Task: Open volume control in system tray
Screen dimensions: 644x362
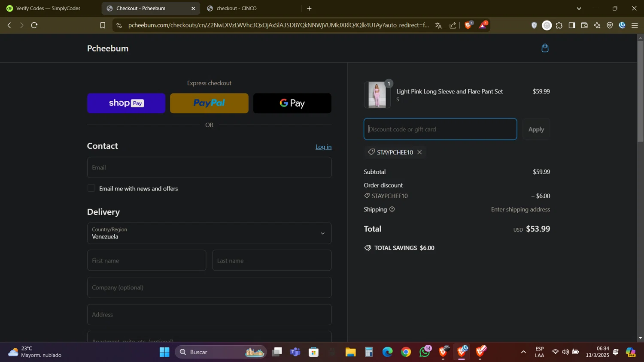Action: [565, 352]
